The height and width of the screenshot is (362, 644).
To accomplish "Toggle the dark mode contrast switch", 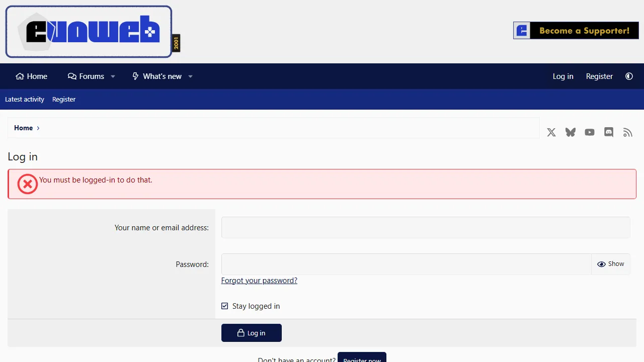I will pyautogui.click(x=629, y=76).
